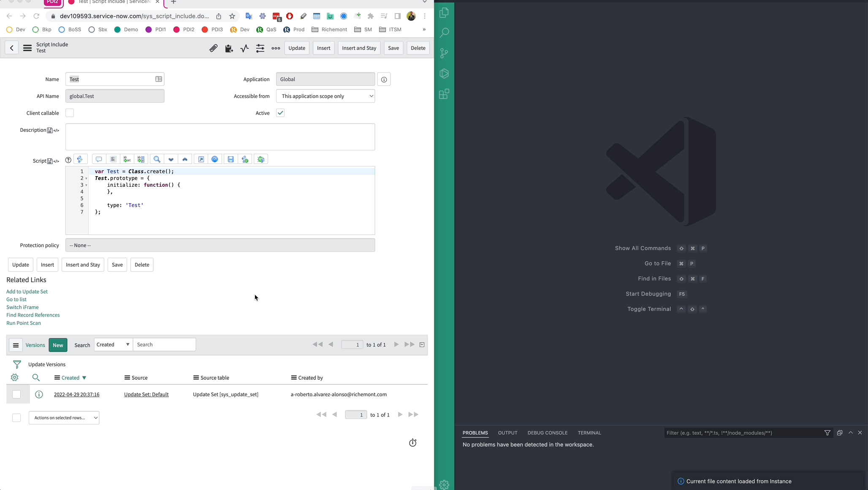
Task: Open the Accessible from dropdown
Action: pos(325,96)
